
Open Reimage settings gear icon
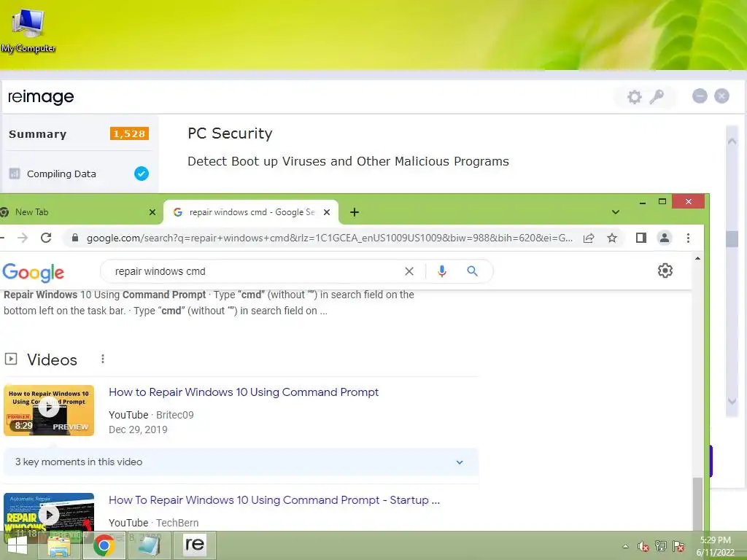[634, 97]
